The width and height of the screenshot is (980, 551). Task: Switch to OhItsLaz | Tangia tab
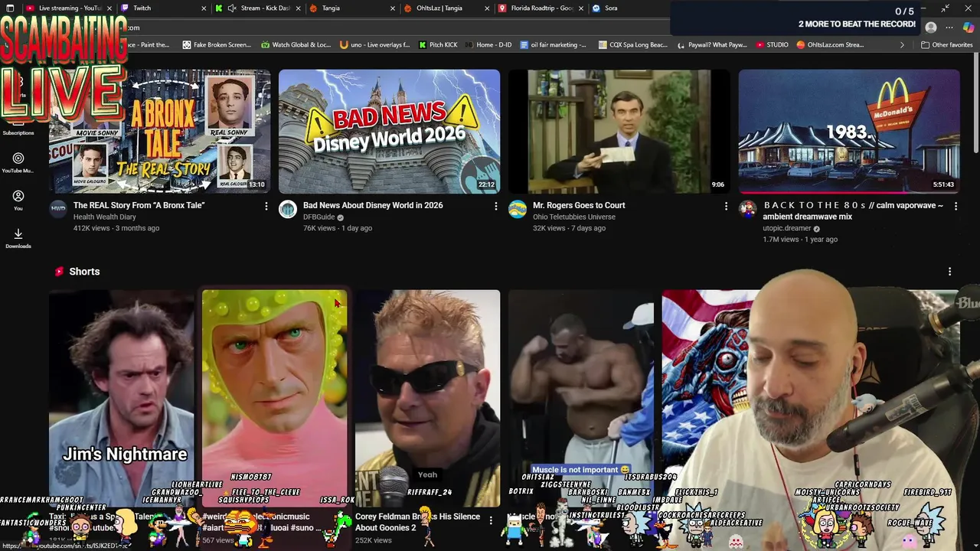pyautogui.click(x=446, y=8)
